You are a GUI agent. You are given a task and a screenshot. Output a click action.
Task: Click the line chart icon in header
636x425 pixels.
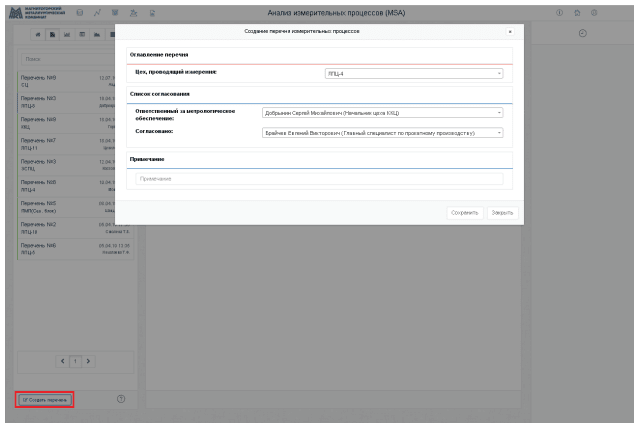pyautogui.click(x=98, y=11)
